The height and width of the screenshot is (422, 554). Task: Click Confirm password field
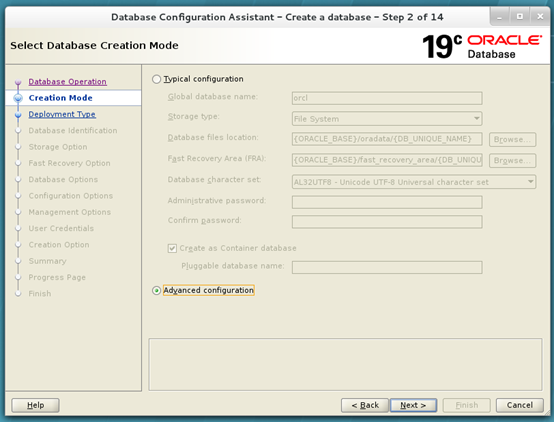pos(387,222)
